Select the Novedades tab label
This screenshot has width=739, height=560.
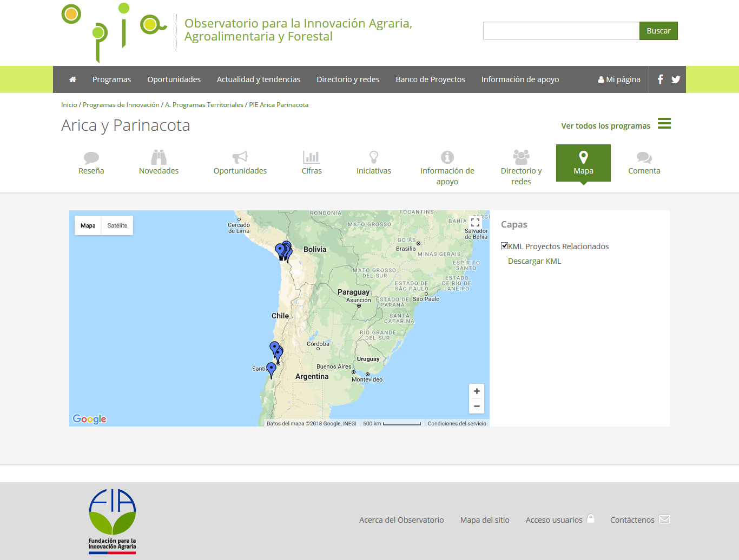coord(159,171)
